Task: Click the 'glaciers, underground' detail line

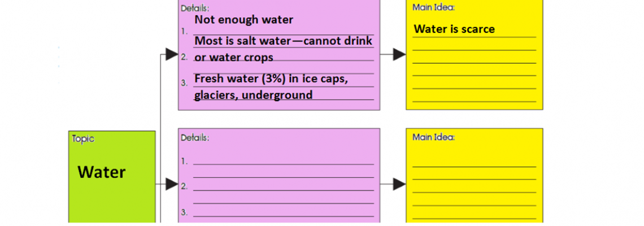Action: (x=254, y=95)
